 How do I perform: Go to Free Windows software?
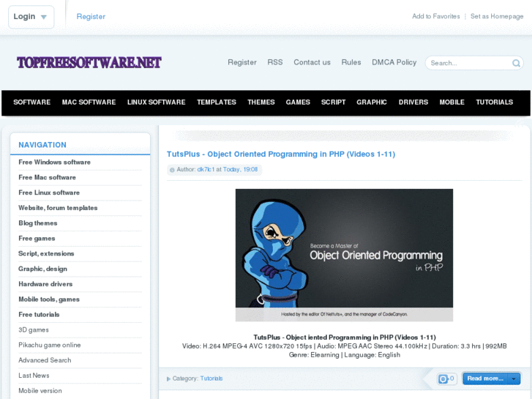click(55, 163)
